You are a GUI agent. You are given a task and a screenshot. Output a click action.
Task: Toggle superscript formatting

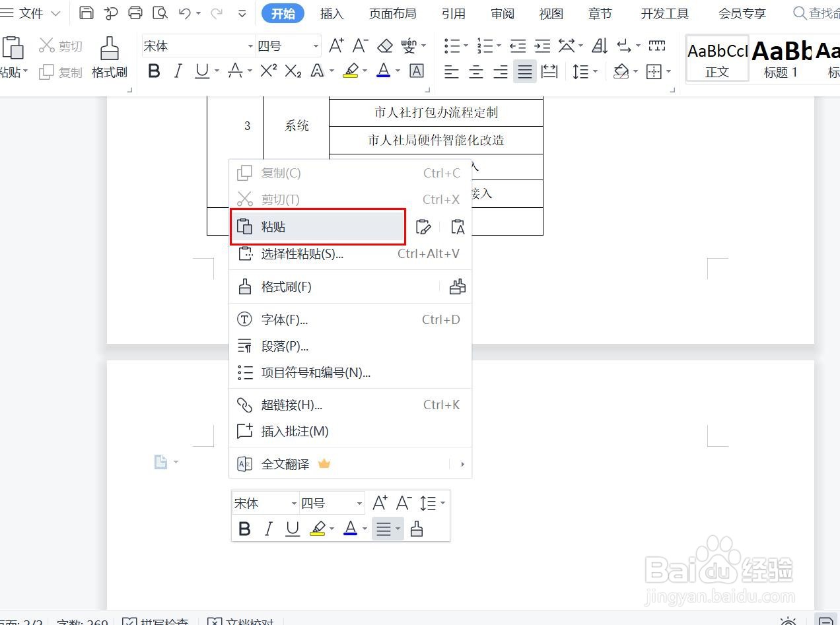(267, 71)
